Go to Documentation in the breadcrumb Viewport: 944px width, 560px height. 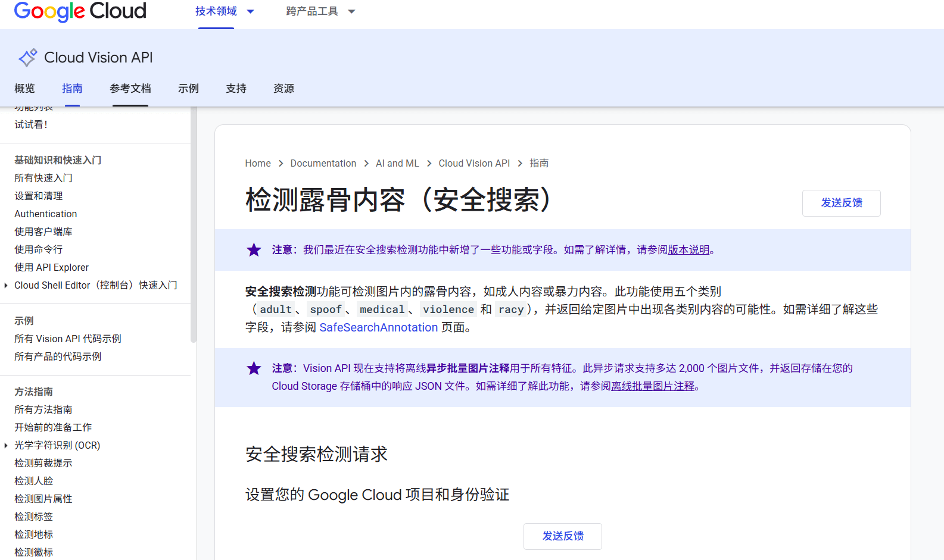(x=323, y=163)
